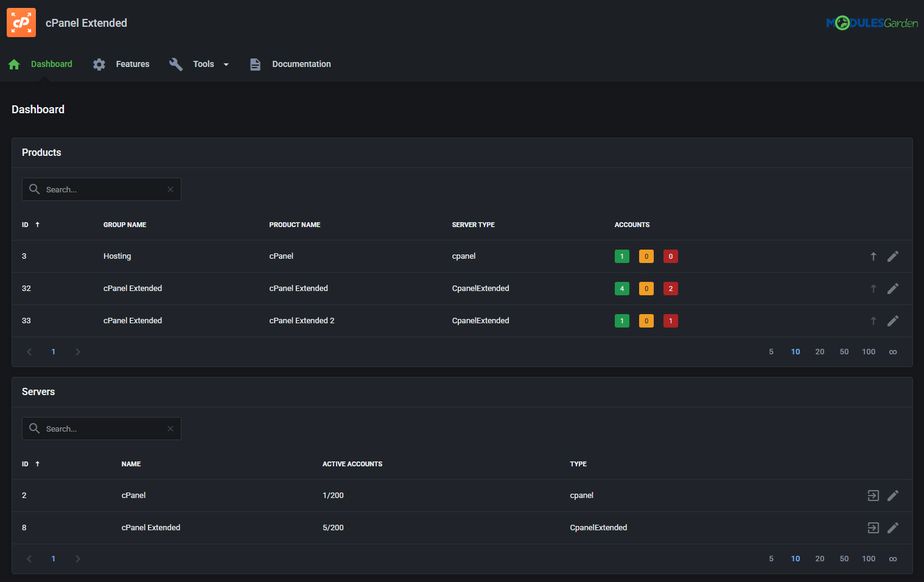Click red terminated badge for cPanel Extended 2
Image resolution: width=924 pixels, height=582 pixels.
click(671, 321)
